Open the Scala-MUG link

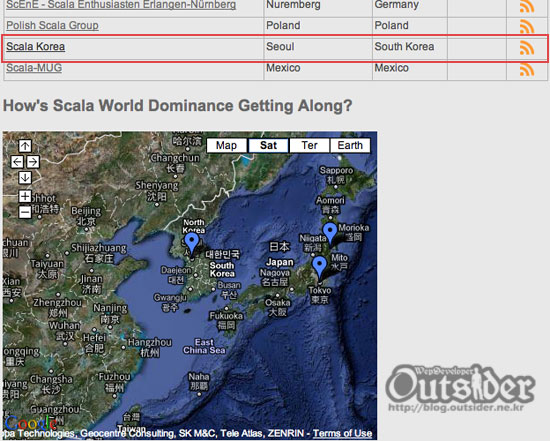click(x=34, y=68)
